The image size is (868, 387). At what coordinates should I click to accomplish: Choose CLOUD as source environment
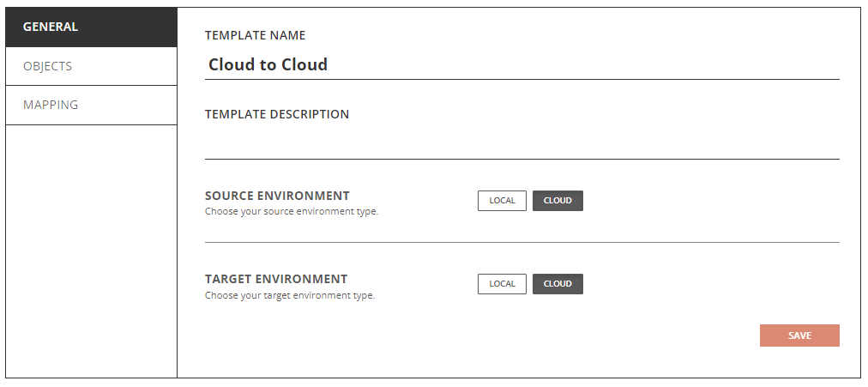(x=558, y=201)
